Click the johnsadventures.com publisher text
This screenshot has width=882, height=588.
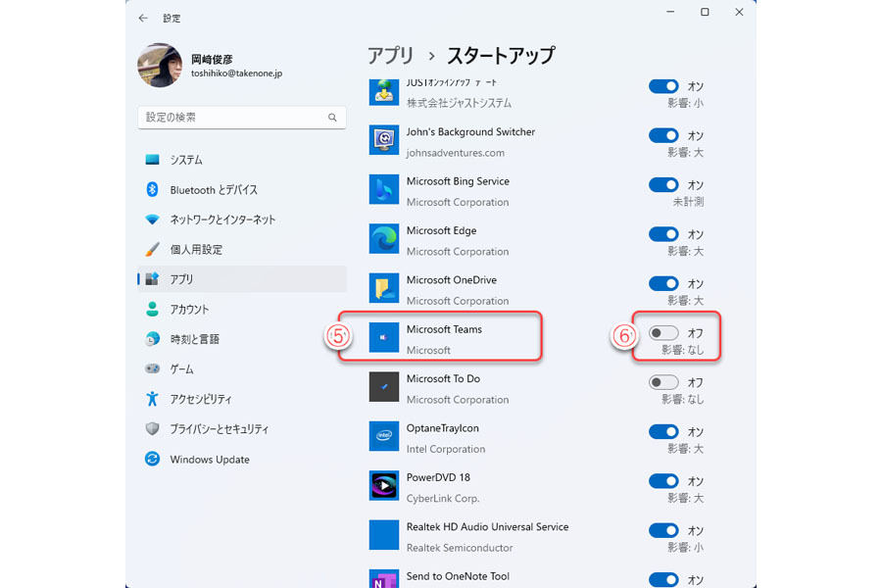point(455,153)
